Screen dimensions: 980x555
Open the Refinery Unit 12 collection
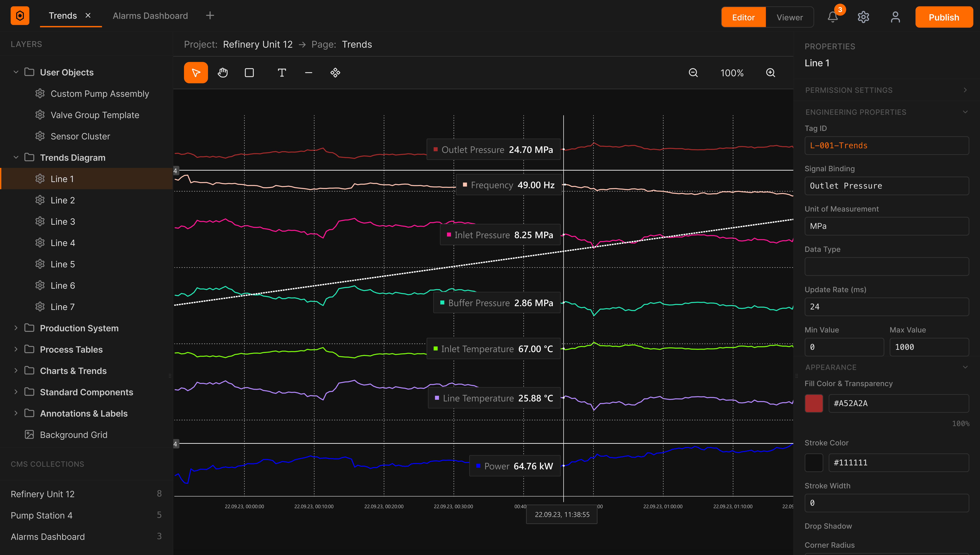tap(86, 494)
